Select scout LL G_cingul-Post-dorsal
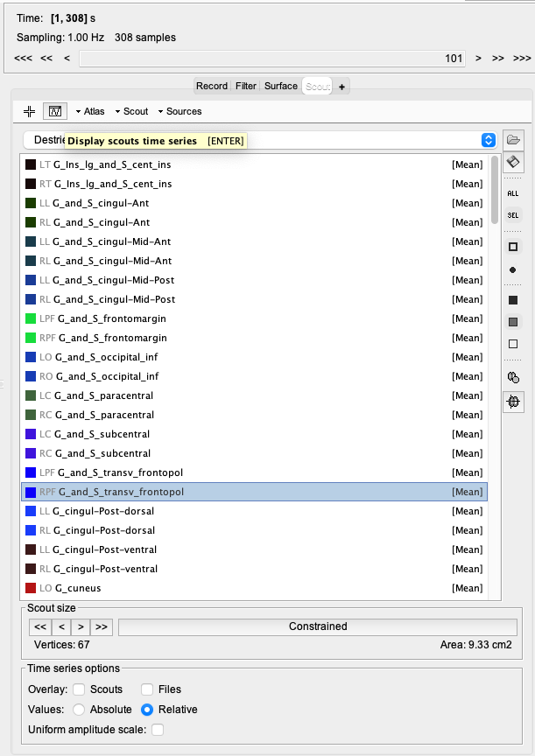535x756 pixels. [x=254, y=511]
